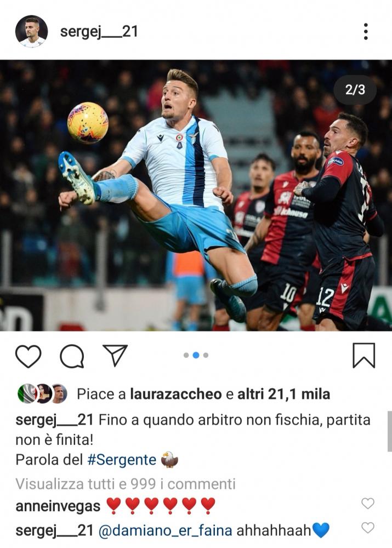Viewport: 392px width, 548px height.
Task: Open comments via the speech bubble icon
Action: tap(72, 356)
